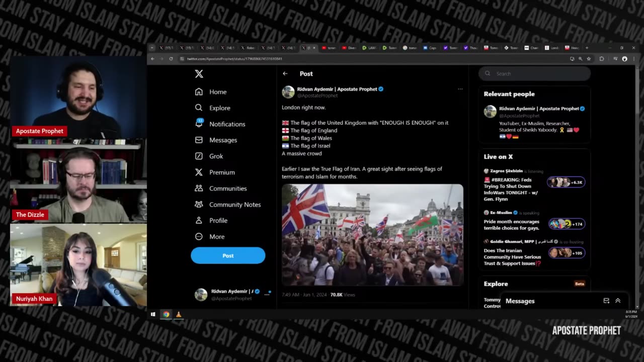Click the page zoom icon in address bar
Screen dimensions: 644x362
pos(580,59)
